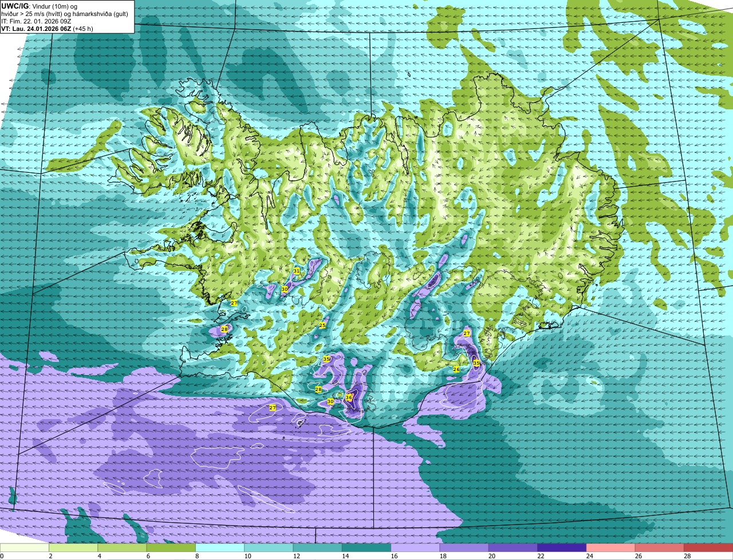Click the 'UWC/IG' title text
733x560 pixels.
click(x=15, y=6)
